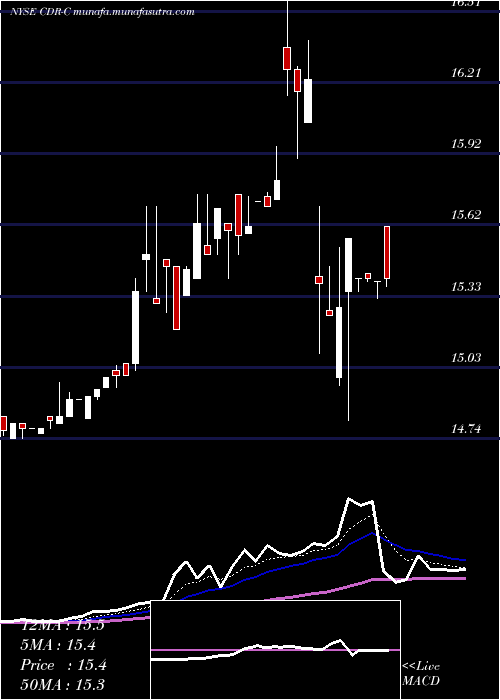This screenshot has height=700, width=500.
Task: Click the Price : 15.4 label
Action: click(x=63, y=665)
